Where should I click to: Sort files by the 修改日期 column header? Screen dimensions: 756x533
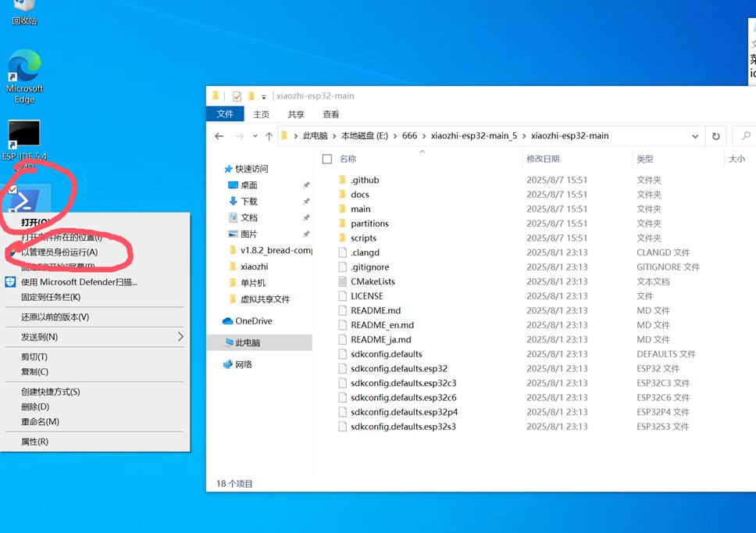543,159
